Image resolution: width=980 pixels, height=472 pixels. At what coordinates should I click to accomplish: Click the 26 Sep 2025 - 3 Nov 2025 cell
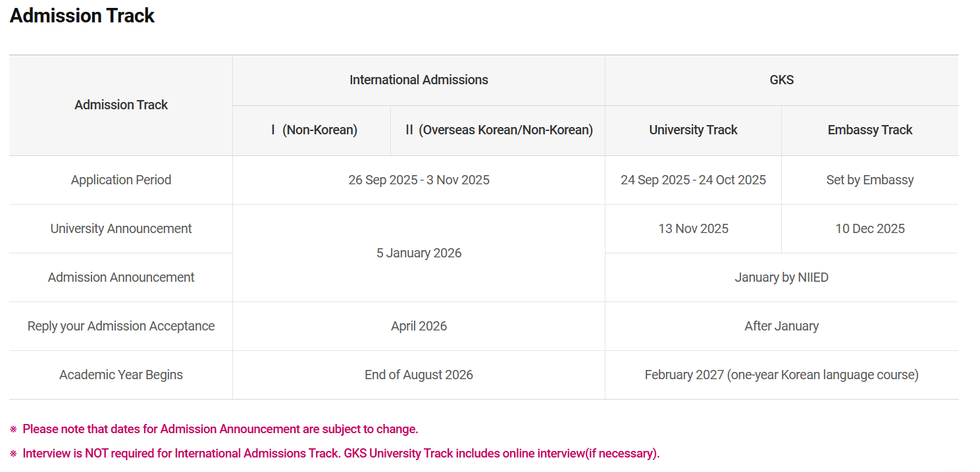click(419, 180)
